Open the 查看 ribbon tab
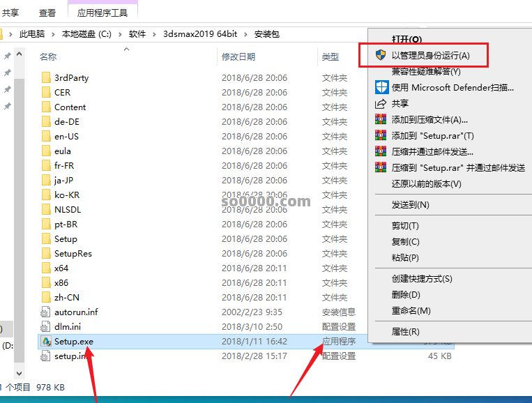This screenshot has height=403, width=532. (47, 13)
